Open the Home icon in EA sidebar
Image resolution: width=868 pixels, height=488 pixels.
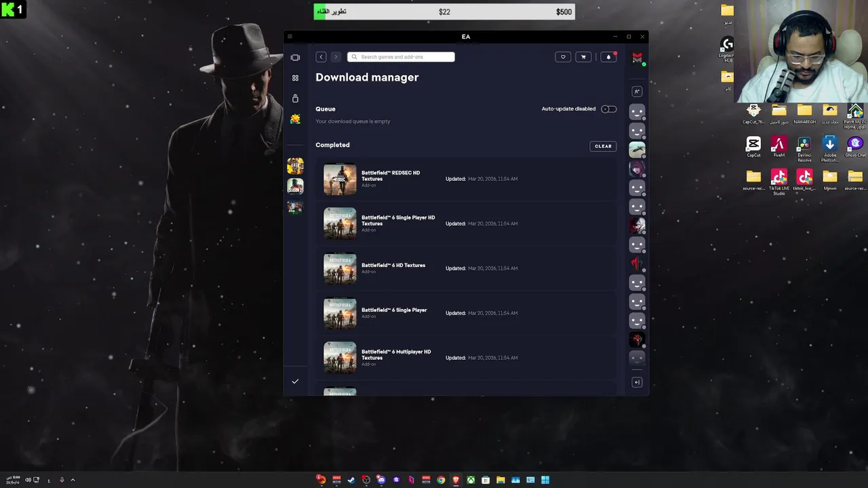(295, 58)
